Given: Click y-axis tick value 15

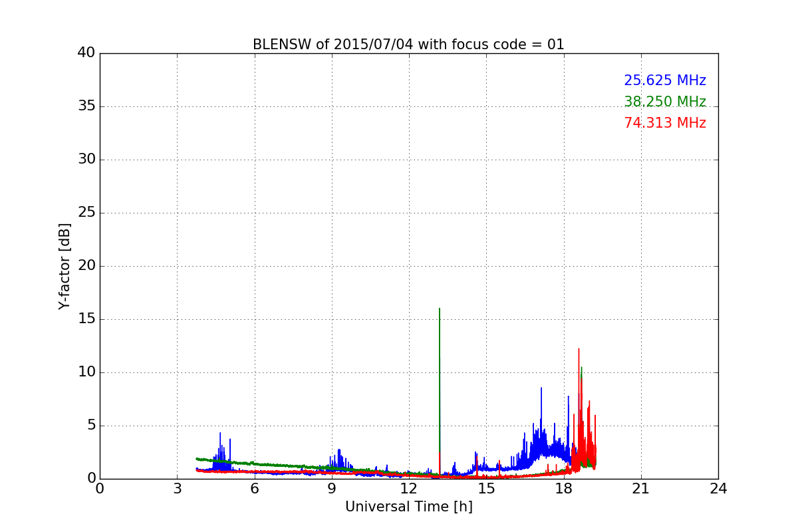Looking at the screenshot, I should pos(86,319).
